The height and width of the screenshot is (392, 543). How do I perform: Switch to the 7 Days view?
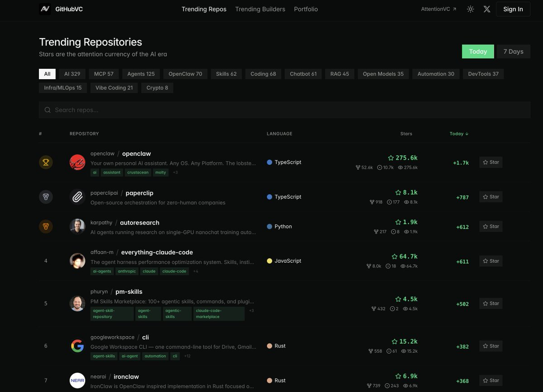[x=513, y=51]
